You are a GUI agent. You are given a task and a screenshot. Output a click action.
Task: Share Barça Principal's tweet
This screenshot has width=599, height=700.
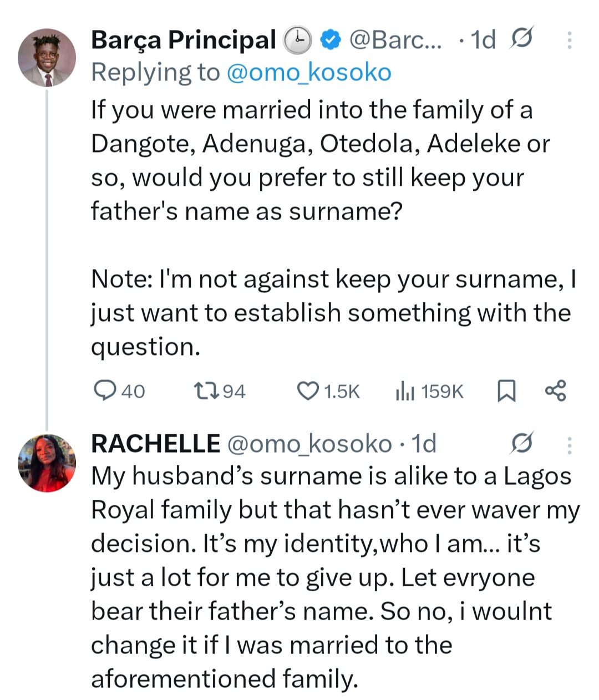555,391
